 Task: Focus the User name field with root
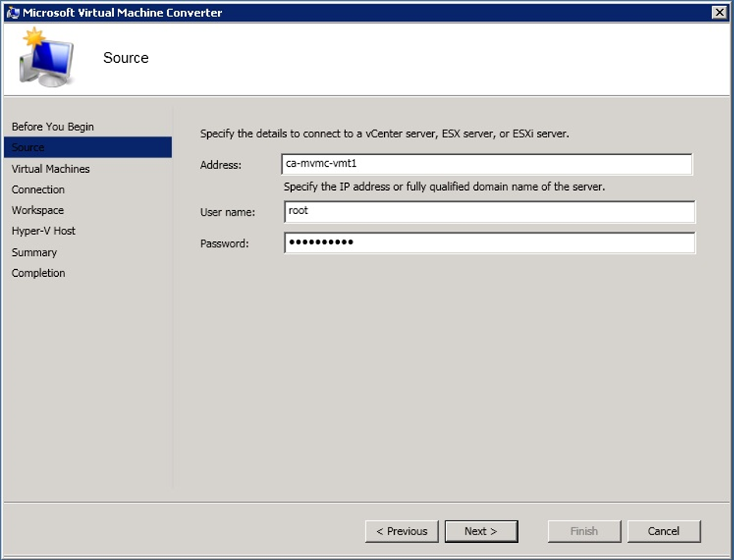point(489,211)
